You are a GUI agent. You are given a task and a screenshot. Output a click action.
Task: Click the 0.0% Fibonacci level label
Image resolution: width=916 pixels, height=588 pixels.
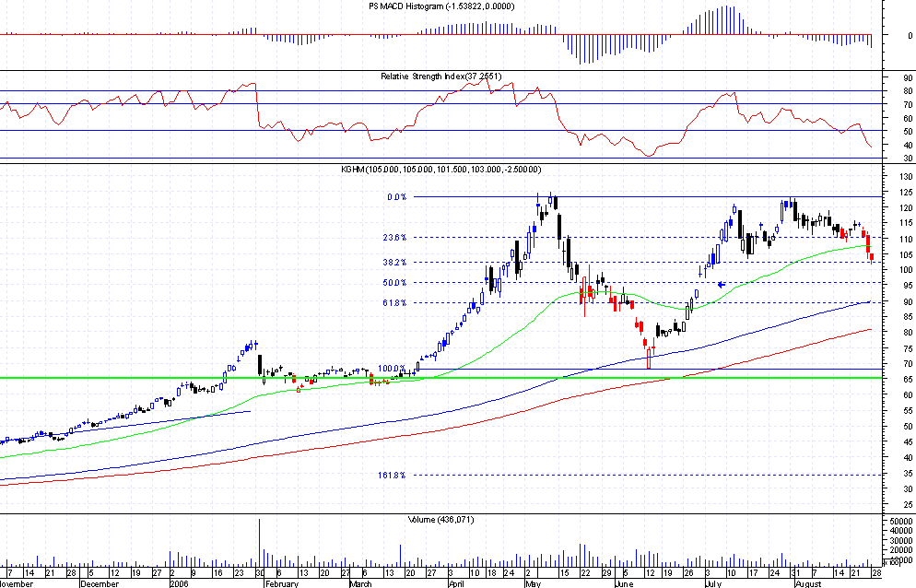click(396, 196)
